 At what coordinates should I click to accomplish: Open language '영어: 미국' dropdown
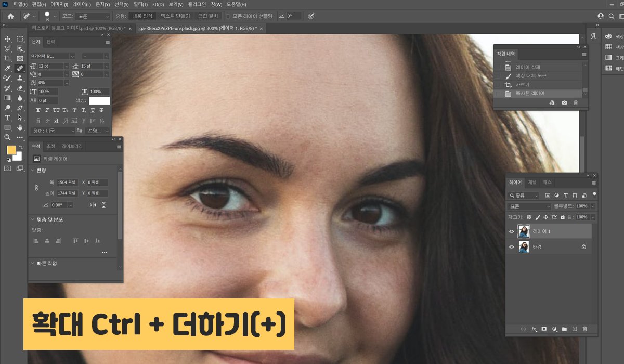tap(53, 131)
